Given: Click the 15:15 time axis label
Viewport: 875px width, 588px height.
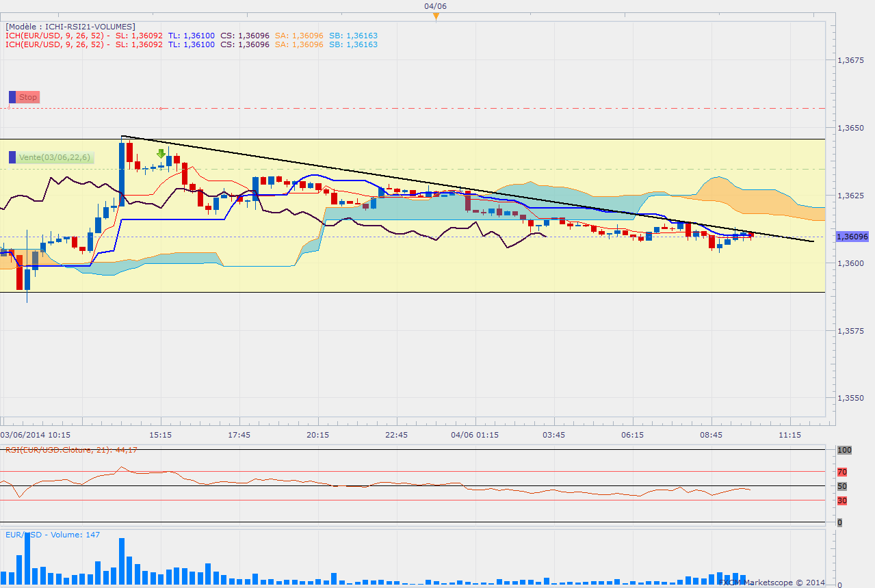Looking at the screenshot, I should [x=160, y=435].
